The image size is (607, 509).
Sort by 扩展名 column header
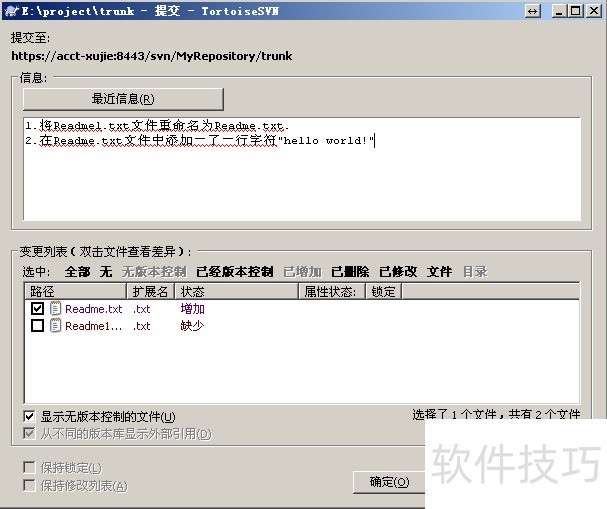(x=151, y=291)
